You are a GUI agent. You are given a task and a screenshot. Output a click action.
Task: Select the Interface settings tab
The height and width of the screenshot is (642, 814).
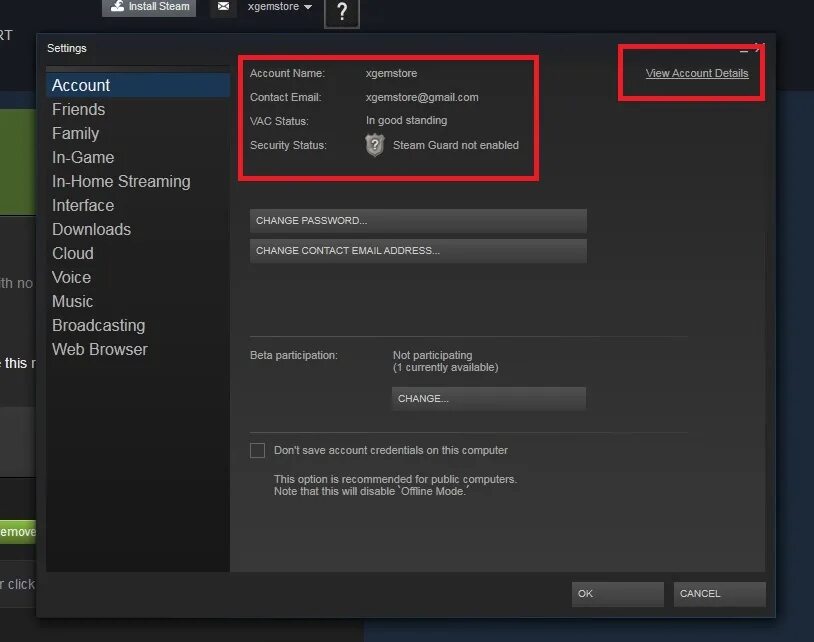click(138, 205)
